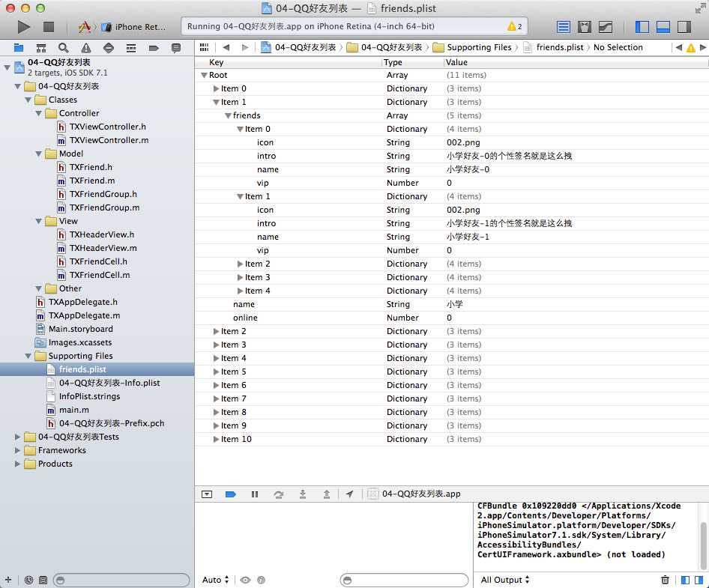
Task: Expand Root Item 10
Action: coord(216,439)
